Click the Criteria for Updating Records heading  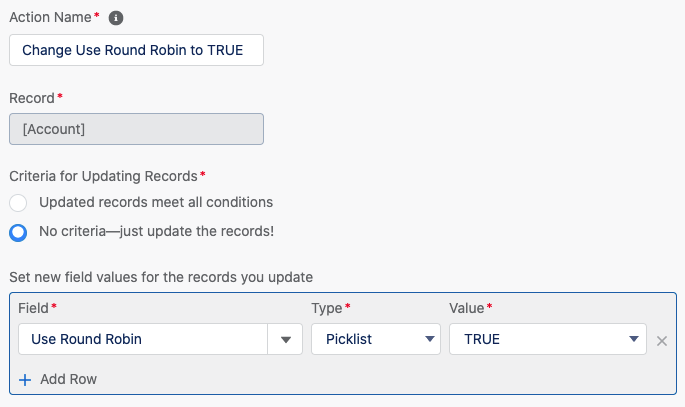pyautogui.click(x=104, y=176)
